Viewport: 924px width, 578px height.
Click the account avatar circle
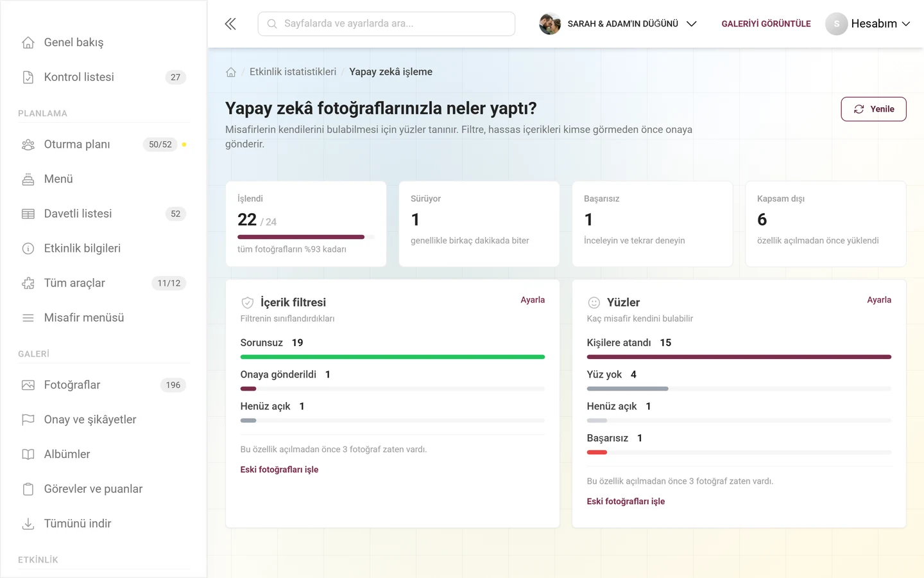tap(836, 24)
